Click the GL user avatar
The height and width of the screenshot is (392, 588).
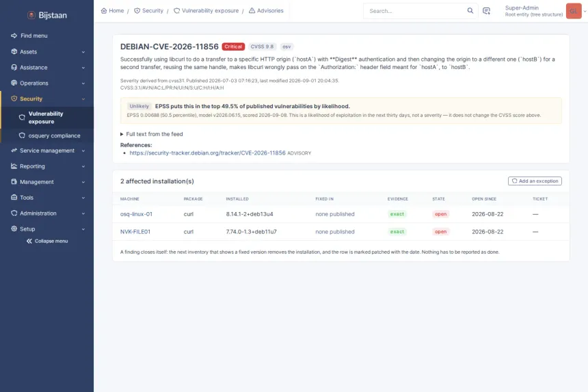point(574,11)
